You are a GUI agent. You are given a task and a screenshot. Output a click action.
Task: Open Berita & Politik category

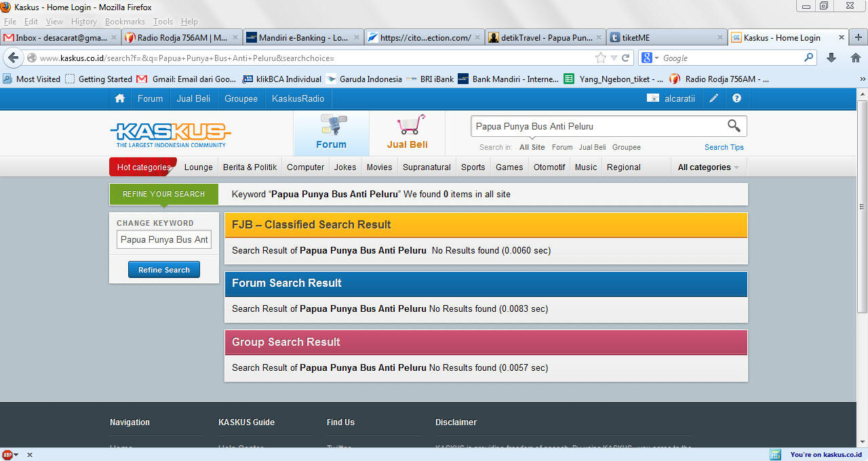pyautogui.click(x=250, y=167)
